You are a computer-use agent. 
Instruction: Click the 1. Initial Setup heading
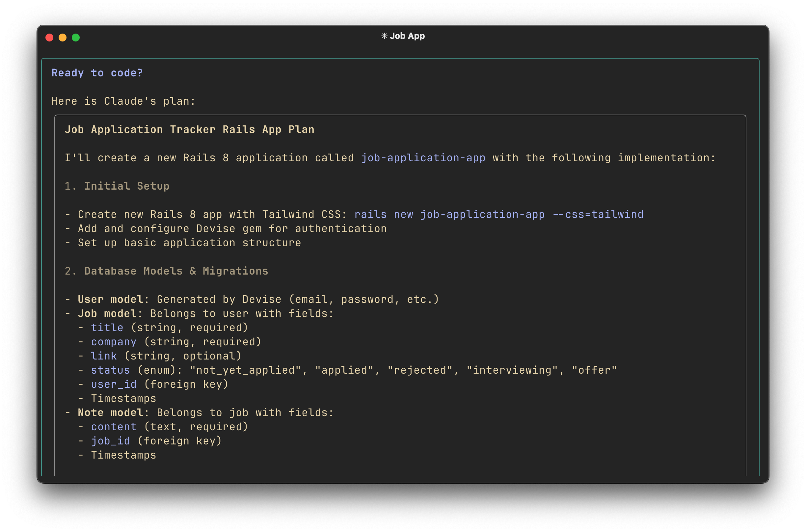pyautogui.click(x=117, y=186)
